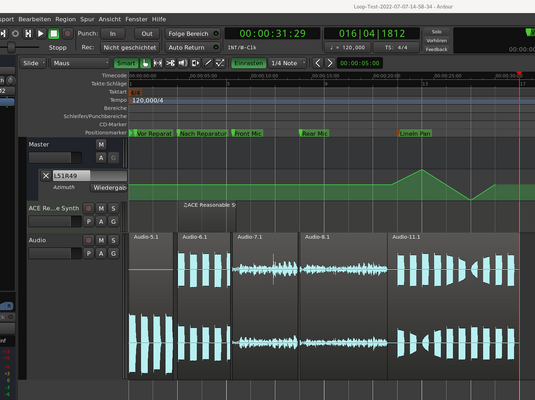Close the L51R49 automation lane
This screenshot has height=400, width=535.
click(46, 176)
